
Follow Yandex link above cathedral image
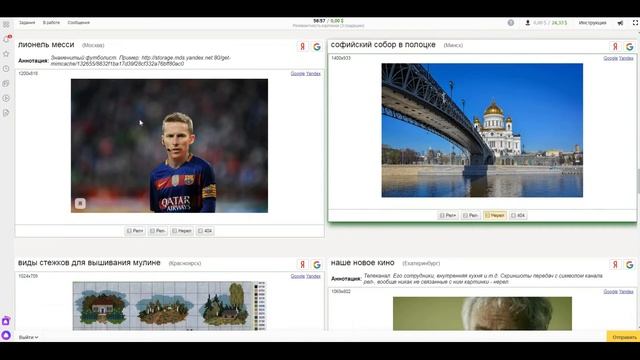(626, 58)
